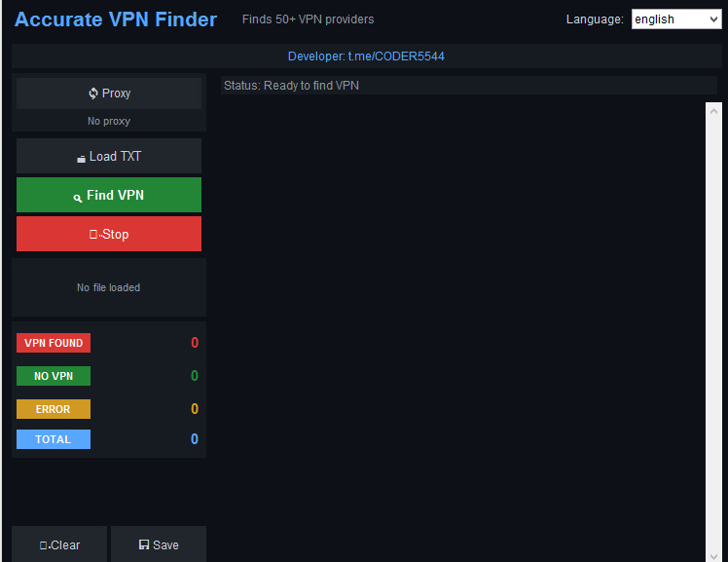The height and width of the screenshot is (562, 728).
Task: Click the proxy refresh icon
Action: 93,94
